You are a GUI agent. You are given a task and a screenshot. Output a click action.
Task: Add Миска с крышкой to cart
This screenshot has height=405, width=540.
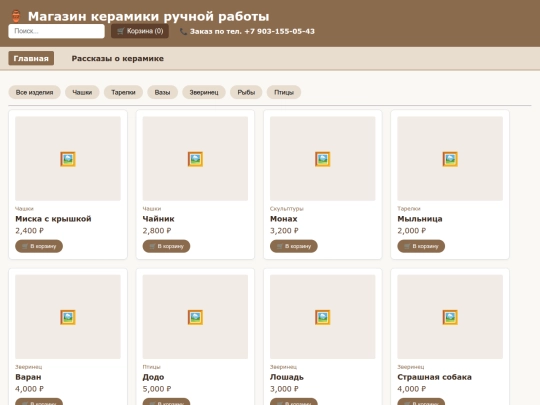click(39, 246)
